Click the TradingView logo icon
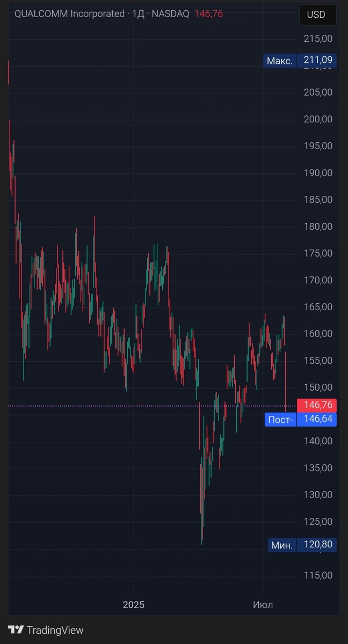The image size is (348, 644). [x=16, y=630]
